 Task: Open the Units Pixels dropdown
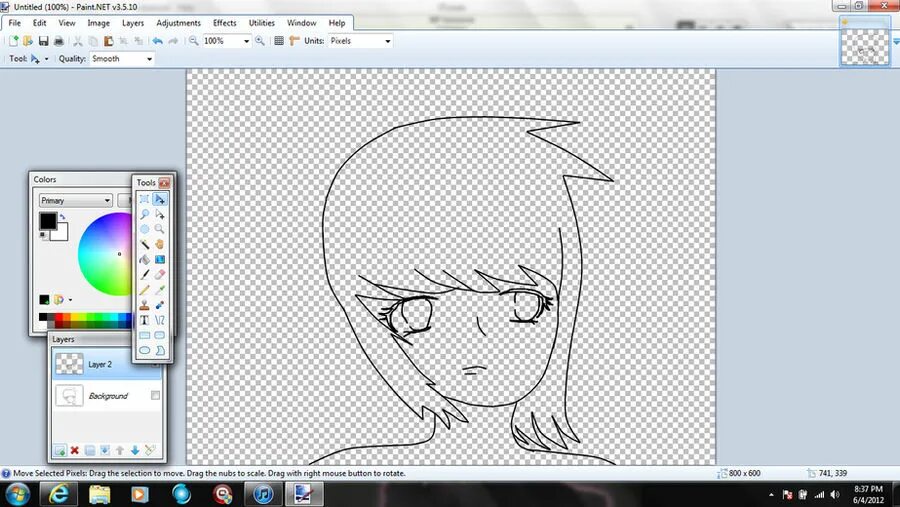[388, 41]
